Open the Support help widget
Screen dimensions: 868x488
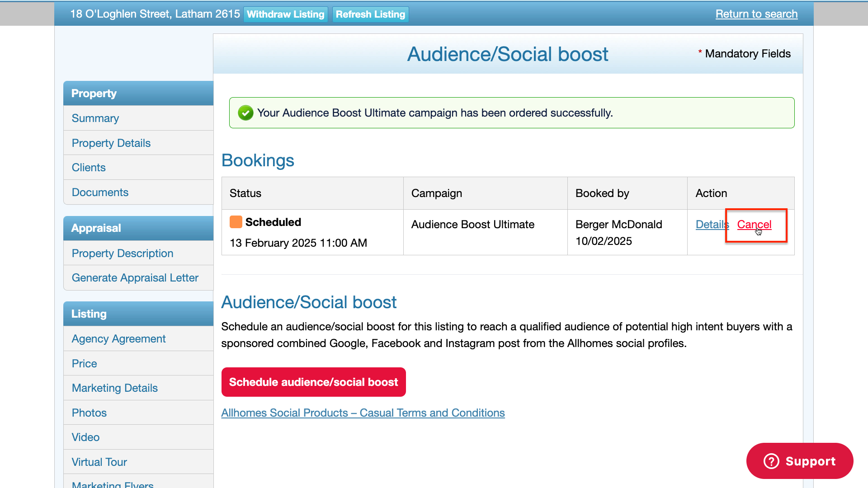coord(800,461)
